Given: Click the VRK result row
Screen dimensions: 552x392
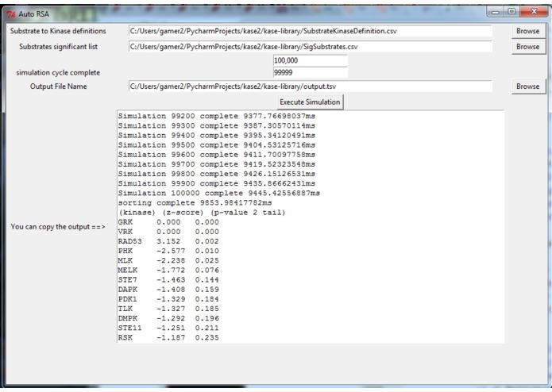Looking at the screenshot, I should (168, 232).
